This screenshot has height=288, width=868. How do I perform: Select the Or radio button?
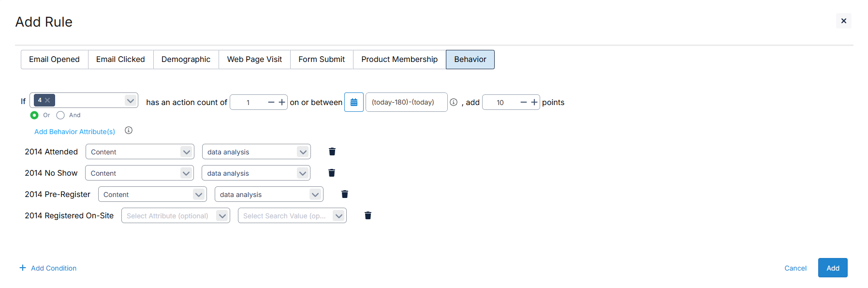tap(34, 115)
